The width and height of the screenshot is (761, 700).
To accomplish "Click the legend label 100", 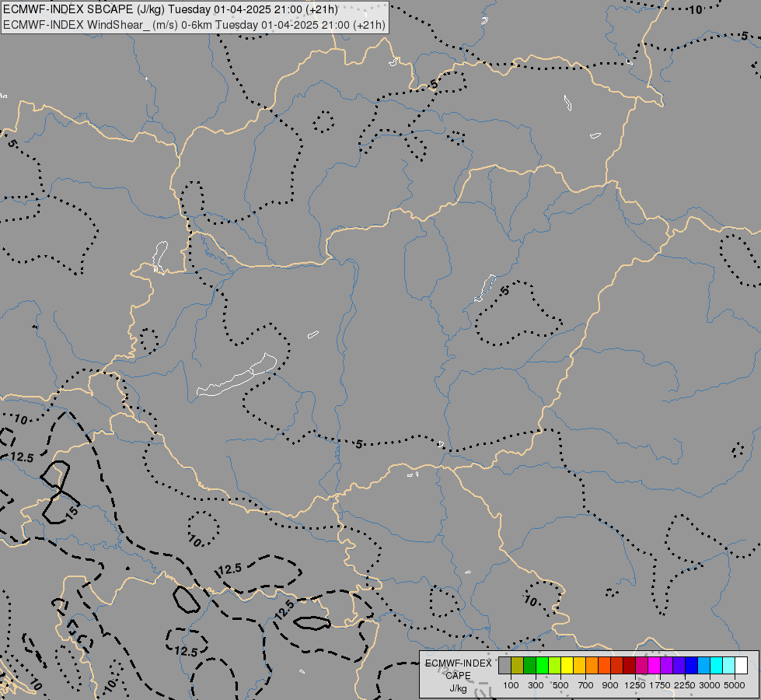I will 511,685.
